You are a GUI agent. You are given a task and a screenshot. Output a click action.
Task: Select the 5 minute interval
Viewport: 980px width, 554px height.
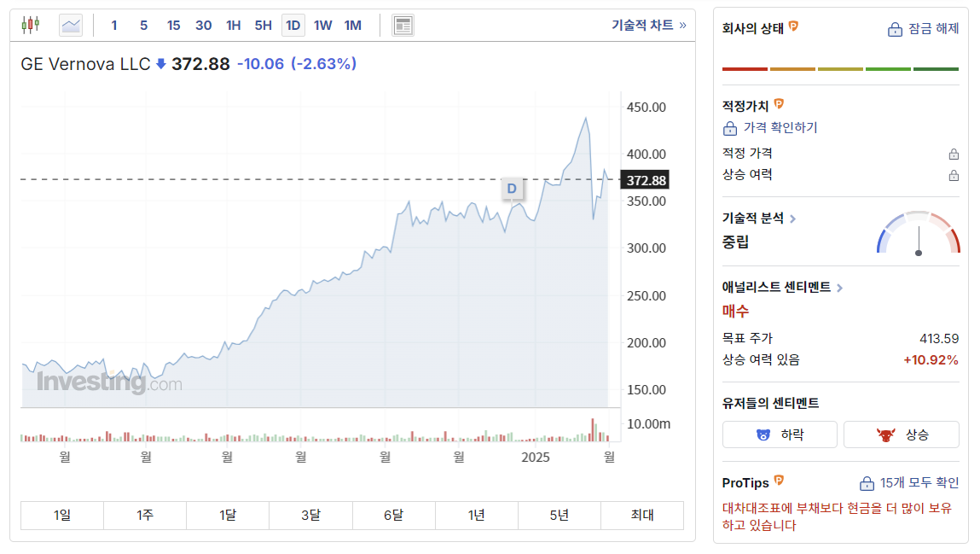pos(144,25)
